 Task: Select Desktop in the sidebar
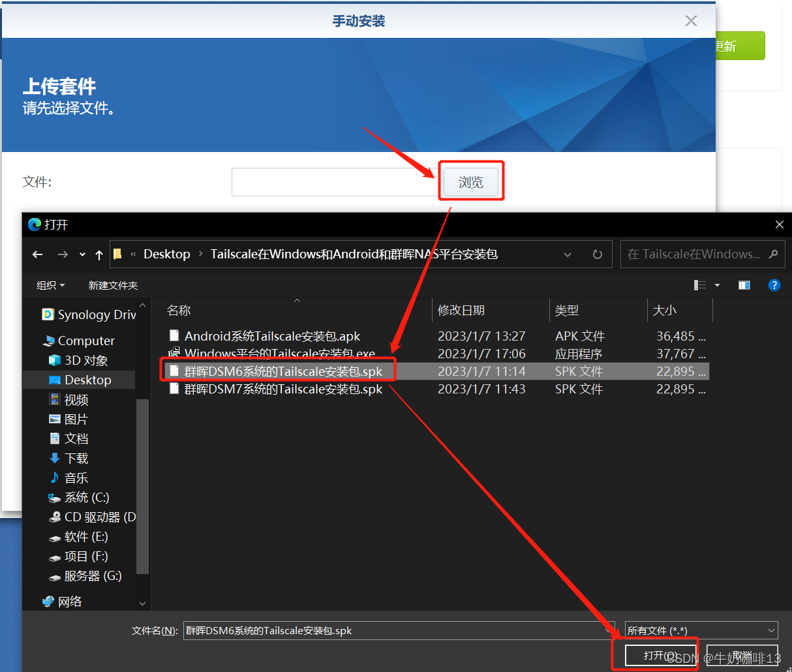80,380
